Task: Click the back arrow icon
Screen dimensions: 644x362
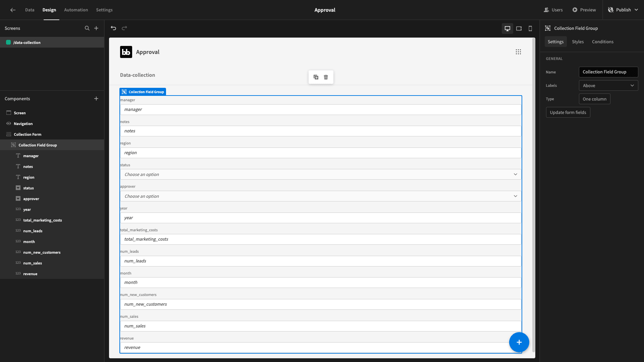Action: (x=13, y=10)
